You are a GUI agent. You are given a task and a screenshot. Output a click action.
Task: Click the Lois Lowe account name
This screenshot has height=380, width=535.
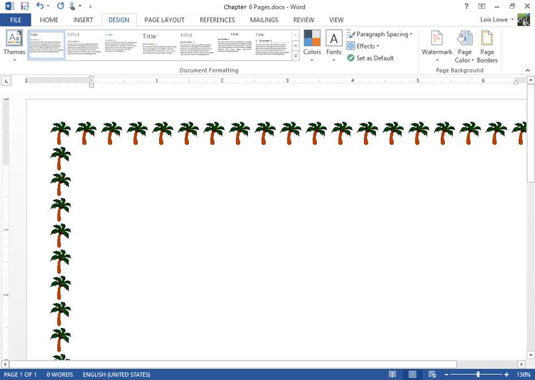point(494,20)
